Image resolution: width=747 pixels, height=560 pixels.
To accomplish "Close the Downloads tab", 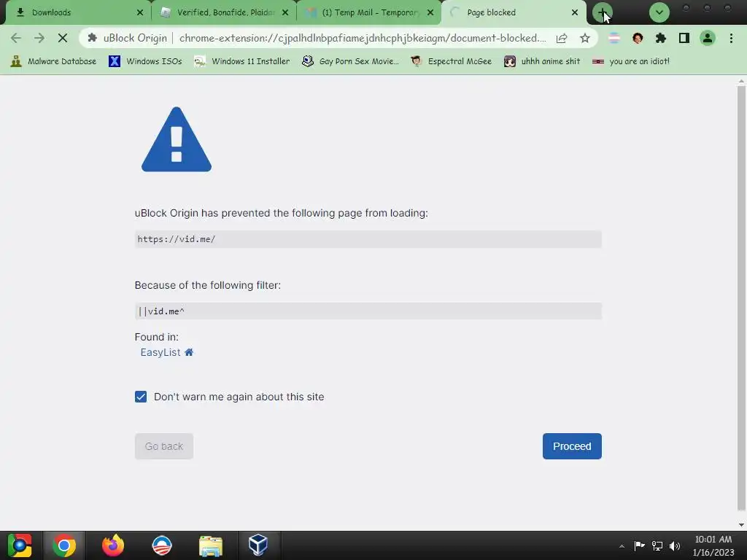I will pyautogui.click(x=139, y=12).
